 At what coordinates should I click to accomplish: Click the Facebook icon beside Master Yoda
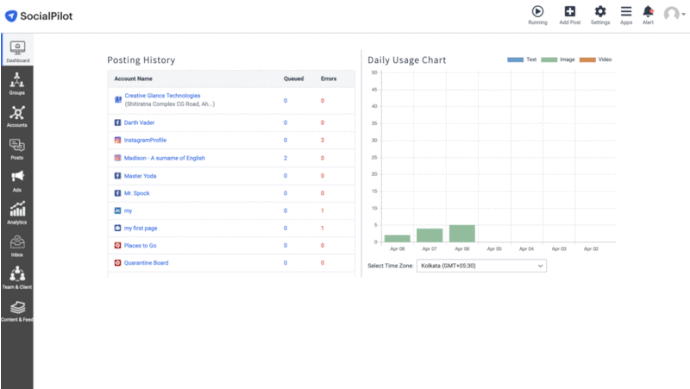(117, 176)
